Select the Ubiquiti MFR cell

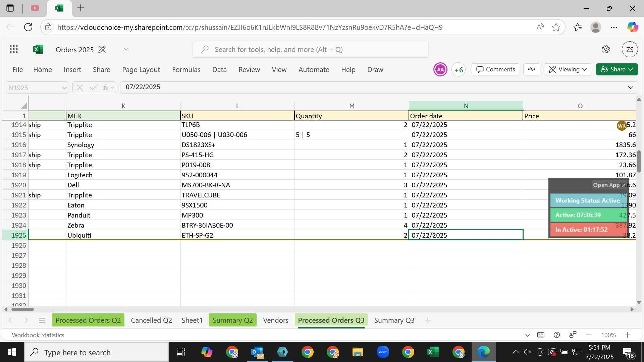(x=123, y=235)
